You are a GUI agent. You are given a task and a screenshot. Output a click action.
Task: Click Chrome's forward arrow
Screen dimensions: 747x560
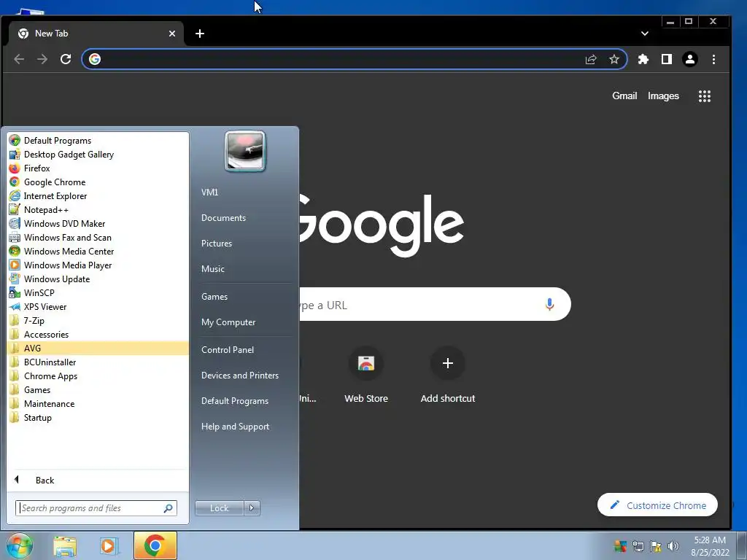(42, 59)
